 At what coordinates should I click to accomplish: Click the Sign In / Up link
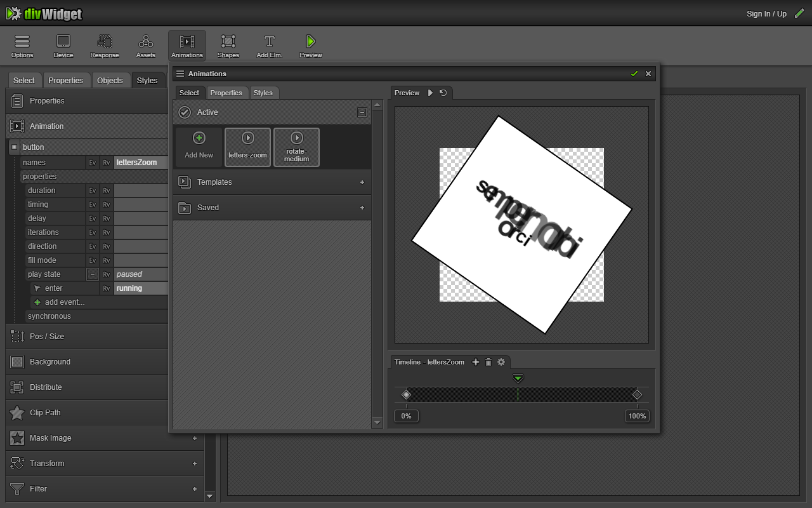point(766,14)
